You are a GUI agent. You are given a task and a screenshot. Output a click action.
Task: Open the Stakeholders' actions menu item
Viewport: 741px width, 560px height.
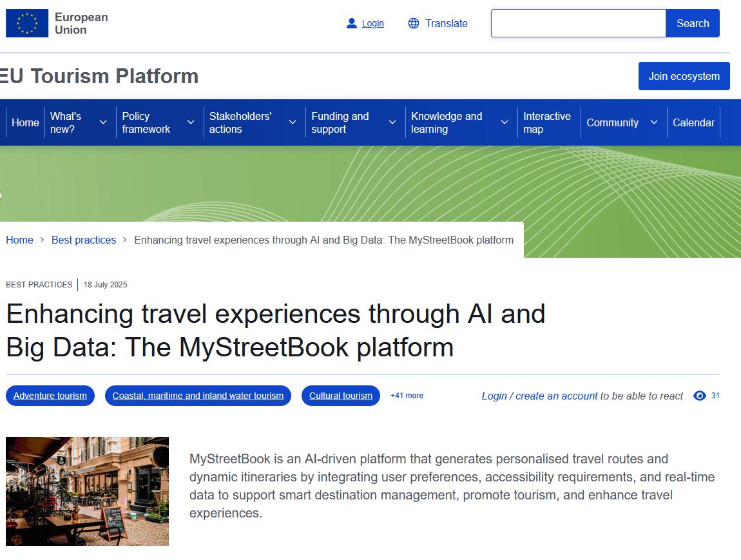[x=240, y=122]
